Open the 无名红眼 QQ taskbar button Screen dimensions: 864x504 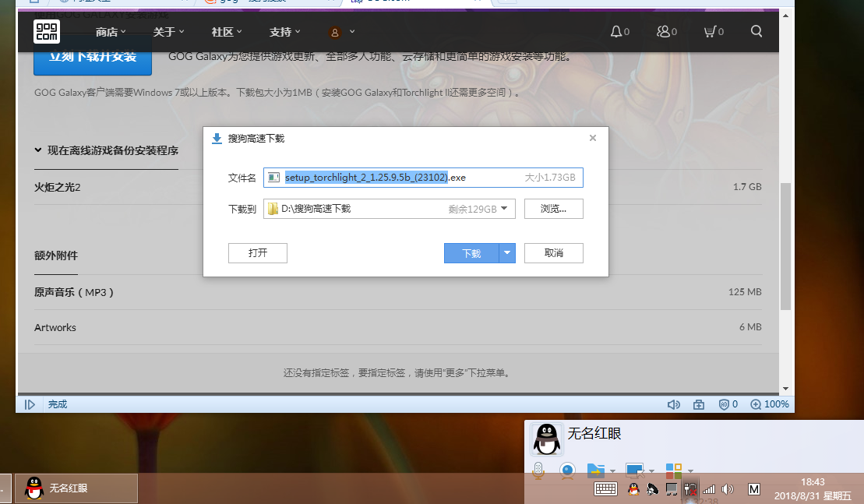(x=76, y=488)
